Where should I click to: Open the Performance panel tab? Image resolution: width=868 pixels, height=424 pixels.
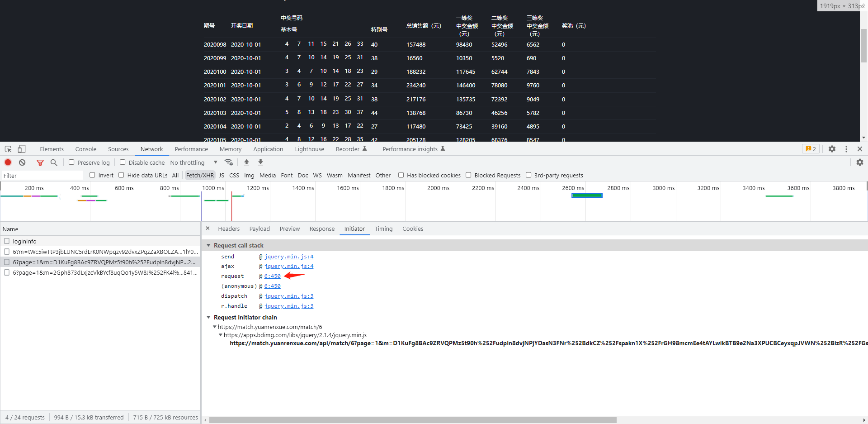click(192, 149)
